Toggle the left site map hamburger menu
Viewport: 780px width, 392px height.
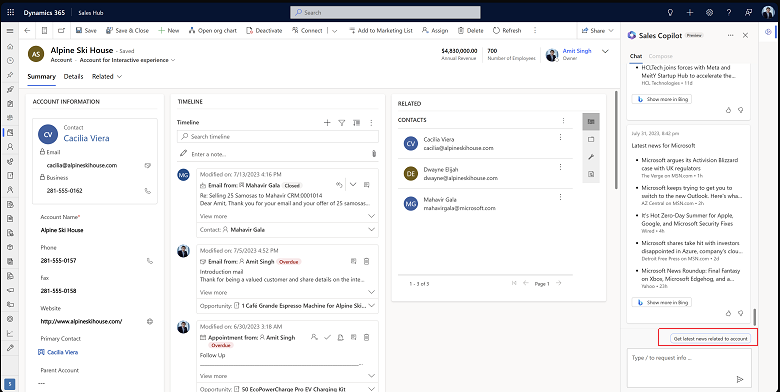[9, 31]
